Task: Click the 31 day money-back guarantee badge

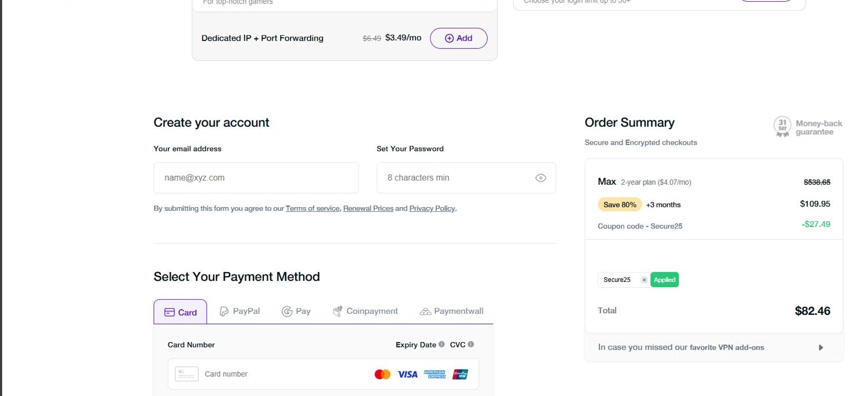Action: coord(808,127)
